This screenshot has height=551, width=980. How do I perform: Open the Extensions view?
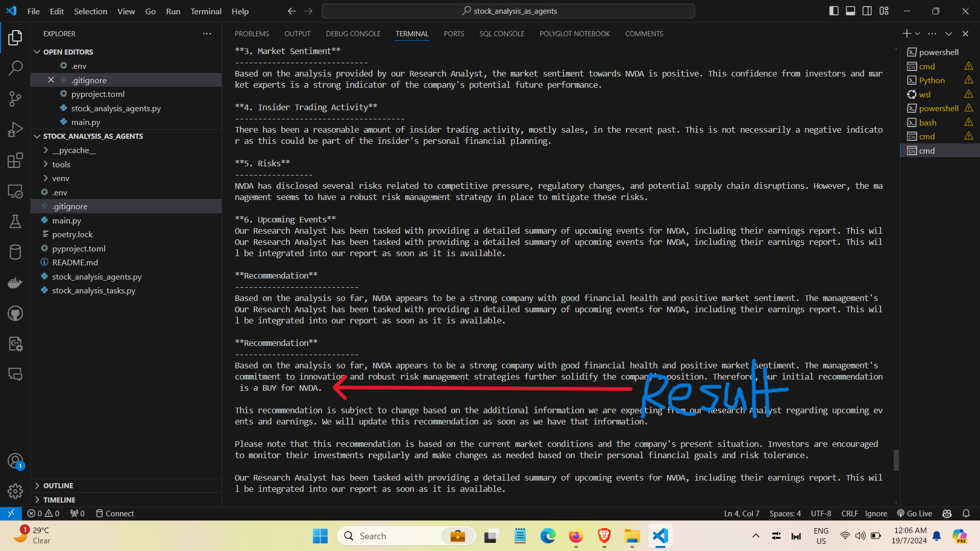(x=15, y=160)
